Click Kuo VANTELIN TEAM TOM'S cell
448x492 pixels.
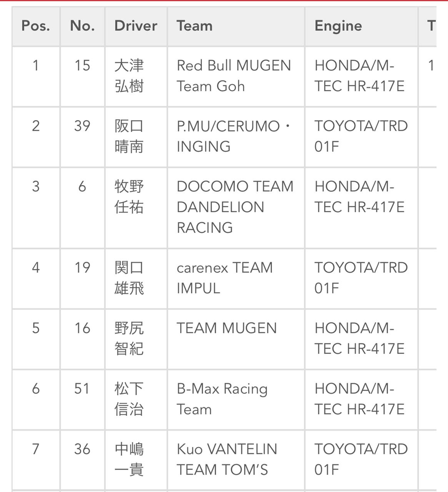pyautogui.click(x=236, y=460)
